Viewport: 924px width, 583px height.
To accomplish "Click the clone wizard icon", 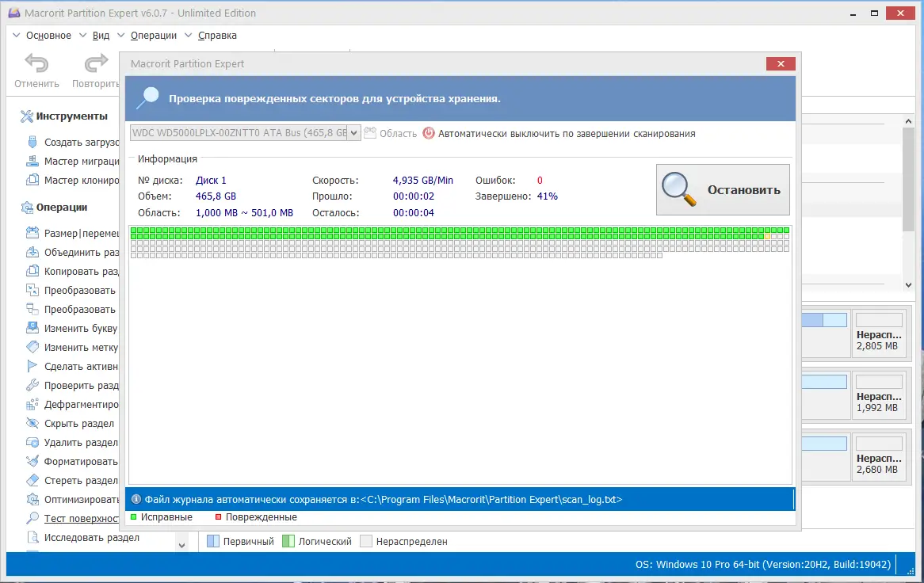I will click(x=32, y=180).
